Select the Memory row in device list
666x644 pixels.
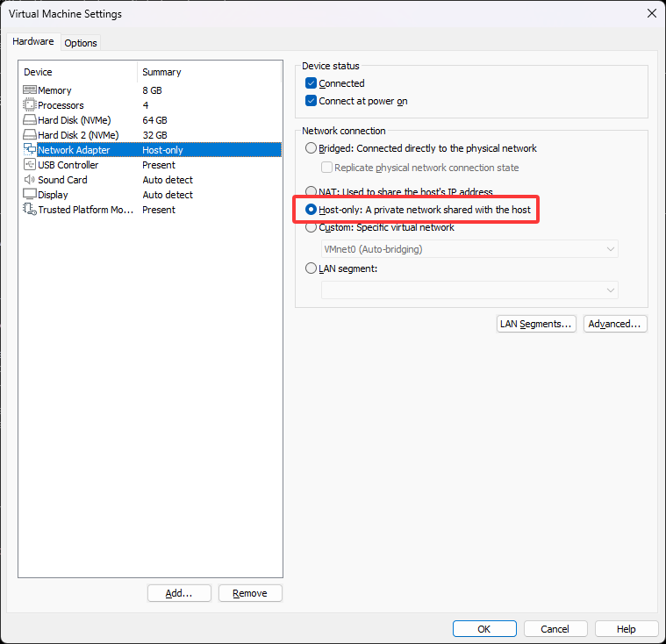point(150,90)
